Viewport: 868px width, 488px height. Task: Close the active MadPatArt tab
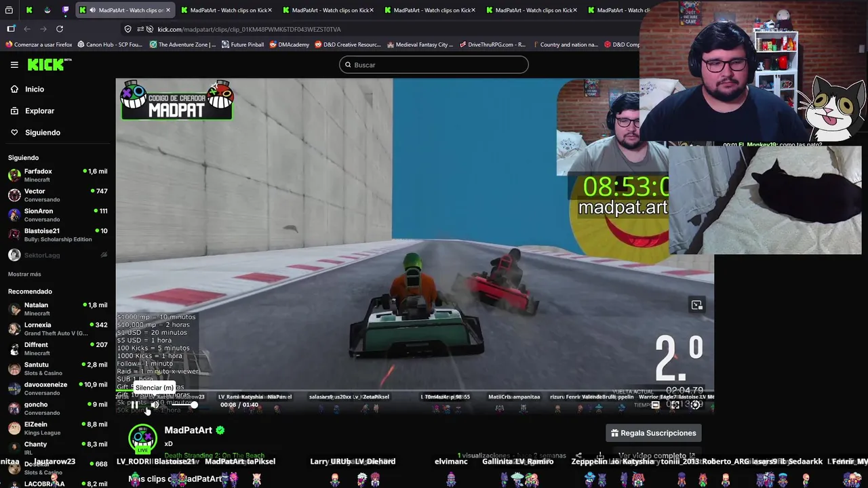pyautogui.click(x=168, y=10)
